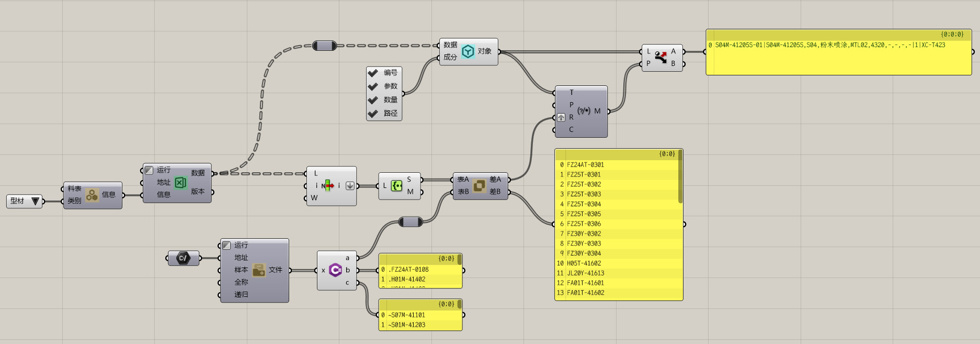Click the folder file search component icon
This screenshot has height=344, width=980.
(x=259, y=270)
